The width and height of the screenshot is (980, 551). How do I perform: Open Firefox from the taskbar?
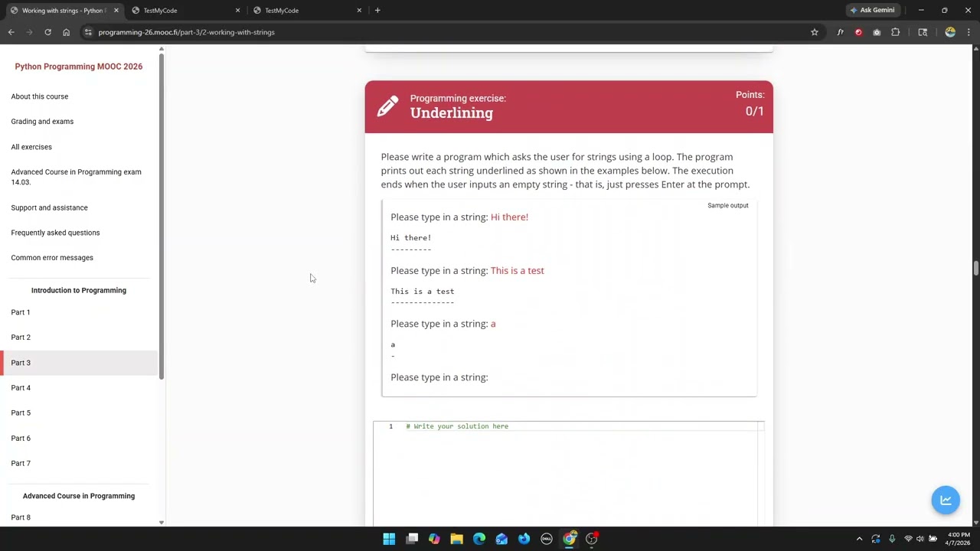[524, 539]
